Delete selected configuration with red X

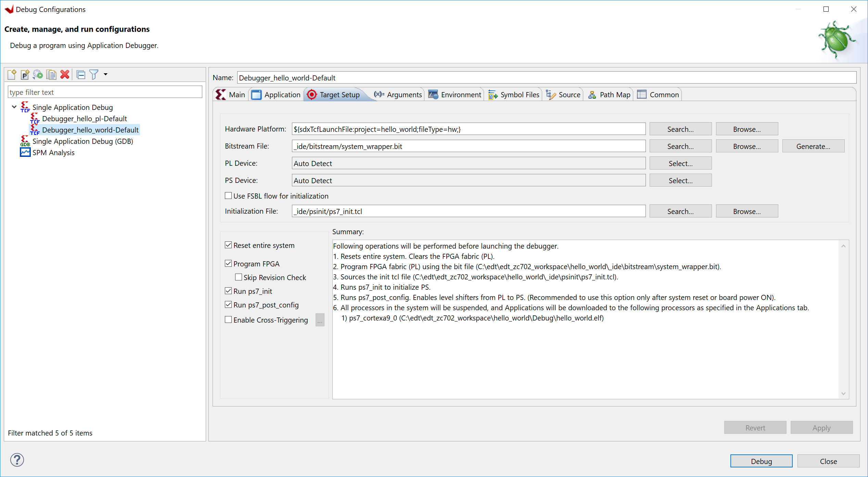pyautogui.click(x=65, y=74)
